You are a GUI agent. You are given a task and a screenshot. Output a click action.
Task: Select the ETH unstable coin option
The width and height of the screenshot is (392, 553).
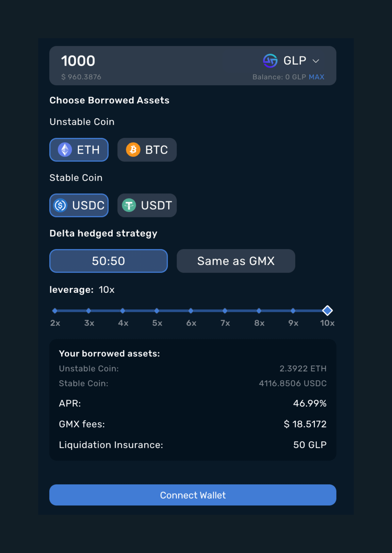79,150
